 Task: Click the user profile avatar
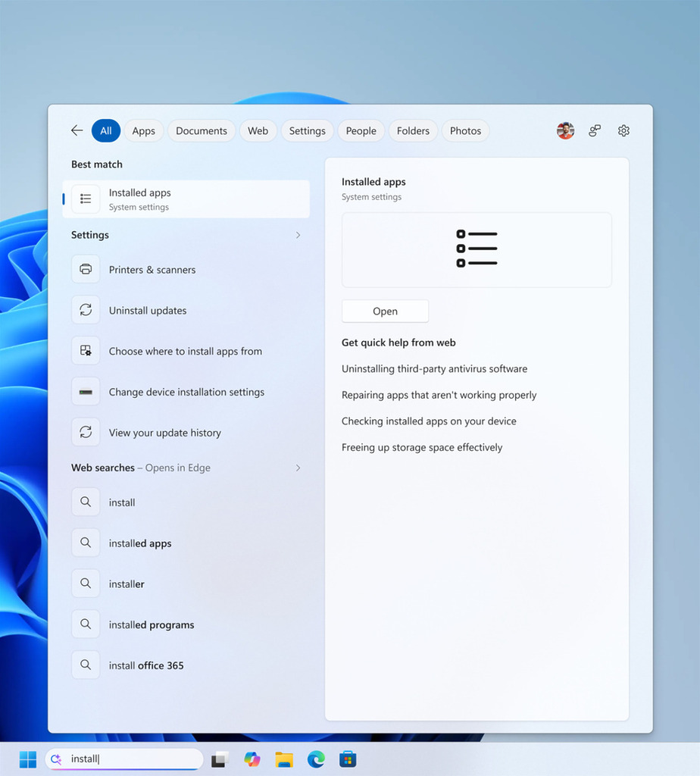tap(565, 130)
